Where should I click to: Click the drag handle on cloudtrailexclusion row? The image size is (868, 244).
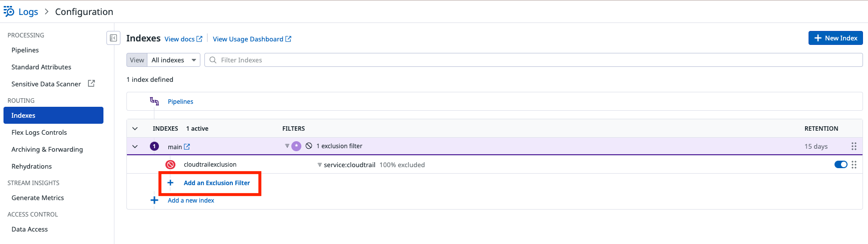coord(854,165)
